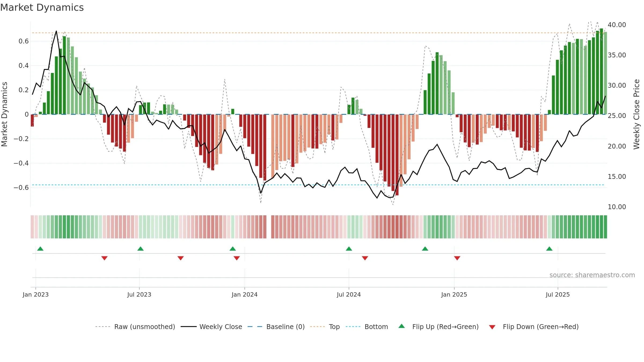
Task: Click the 40.00 price tick label
Action: (617, 25)
